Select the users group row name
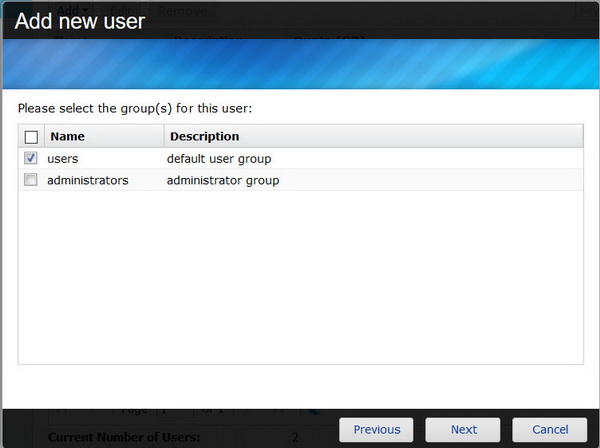Image resolution: width=600 pixels, height=448 pixels. pyautogui.click(x=62, y=159)
